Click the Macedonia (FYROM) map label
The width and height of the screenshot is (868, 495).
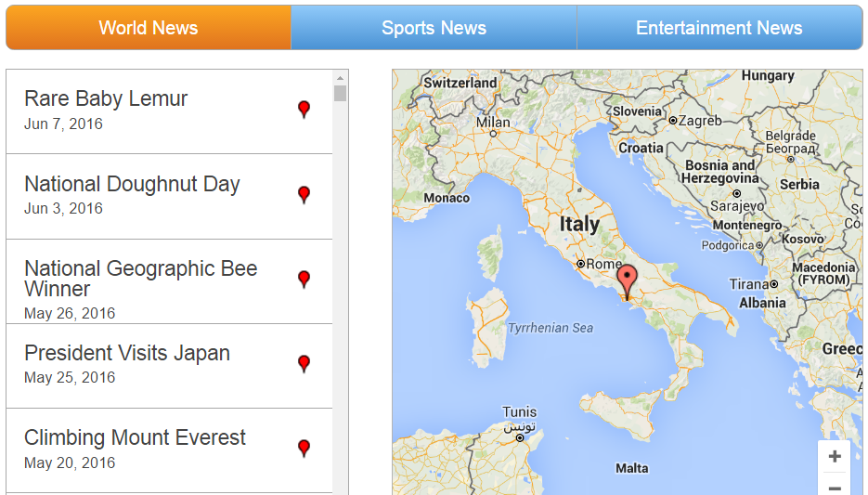point(823,274)
